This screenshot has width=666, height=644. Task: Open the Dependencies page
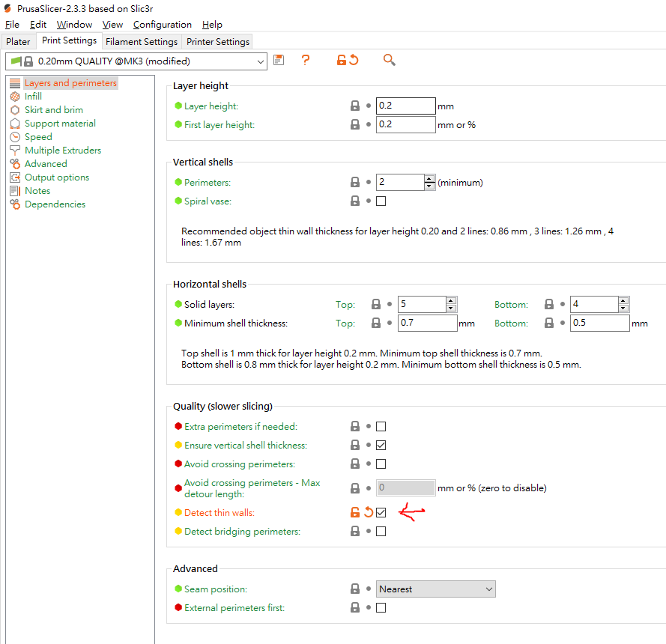pyautogui.click(x=55, y=204)
